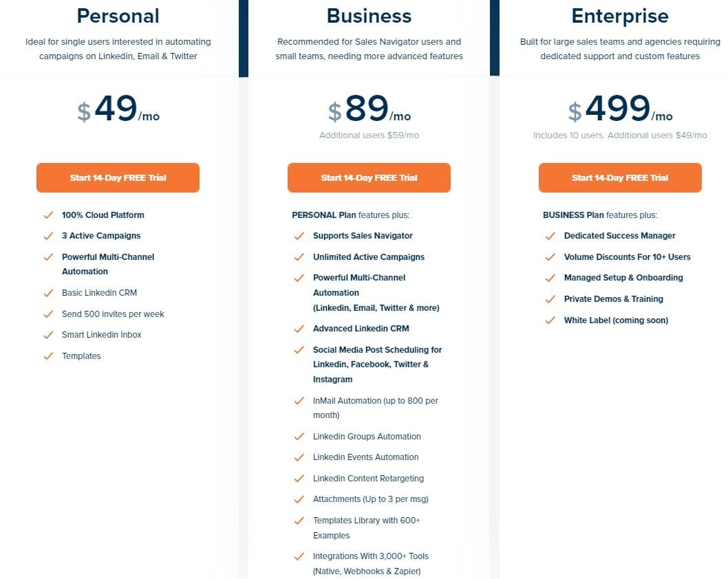Click checkmark next to Linkedin Groups Automation
This screenshot has width=728, height=579.
299,437
